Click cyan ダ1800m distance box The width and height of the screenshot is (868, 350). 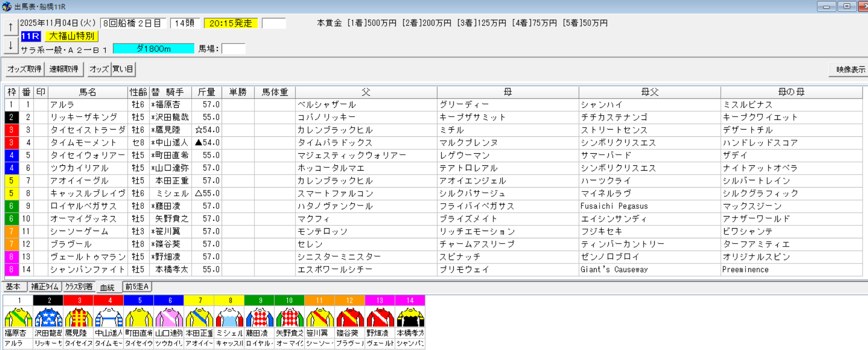[154, 49]
